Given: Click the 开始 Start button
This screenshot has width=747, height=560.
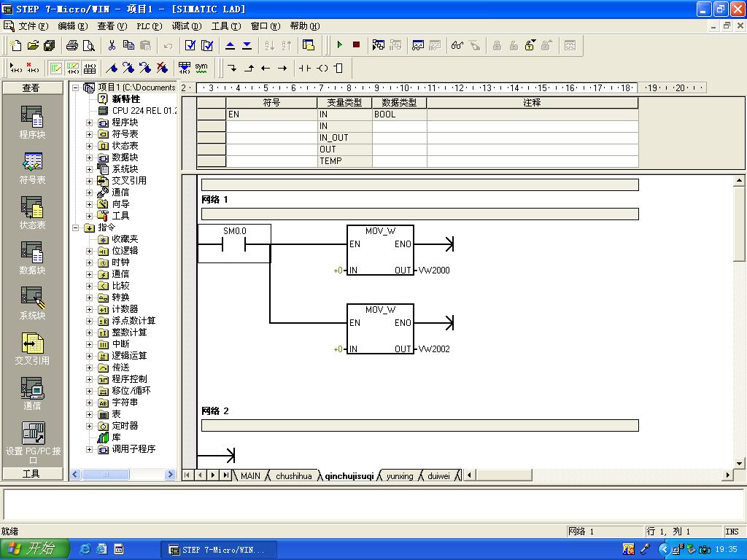Looking at the screenshot, I should pos(34,549).
